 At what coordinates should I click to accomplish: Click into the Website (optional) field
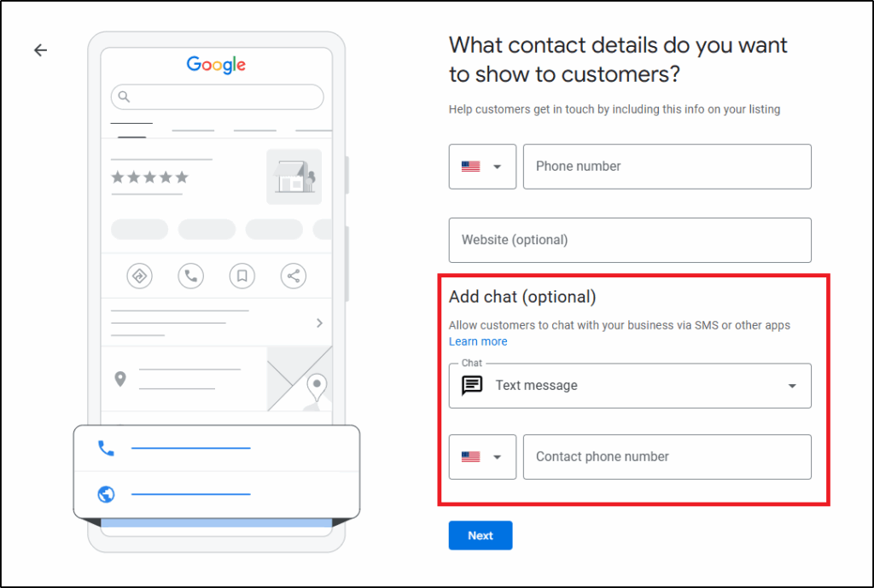629,240
